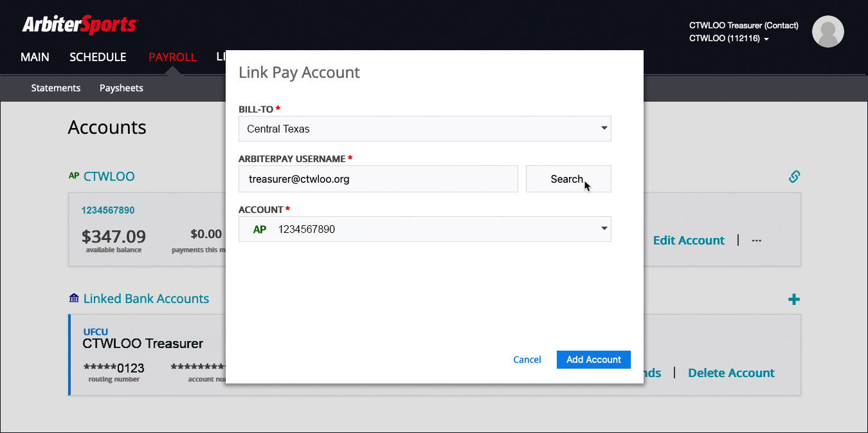The width and height of the screenshot is (868, 433).
Task: Open the MAIN menu tab
Action: pyautogui.click(x=35, y=57)
